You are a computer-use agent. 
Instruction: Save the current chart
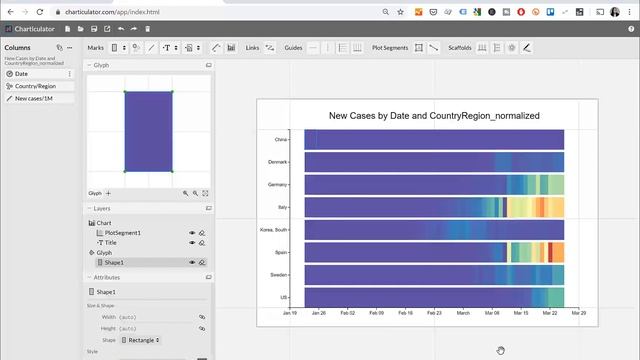[x=94, y=29]
